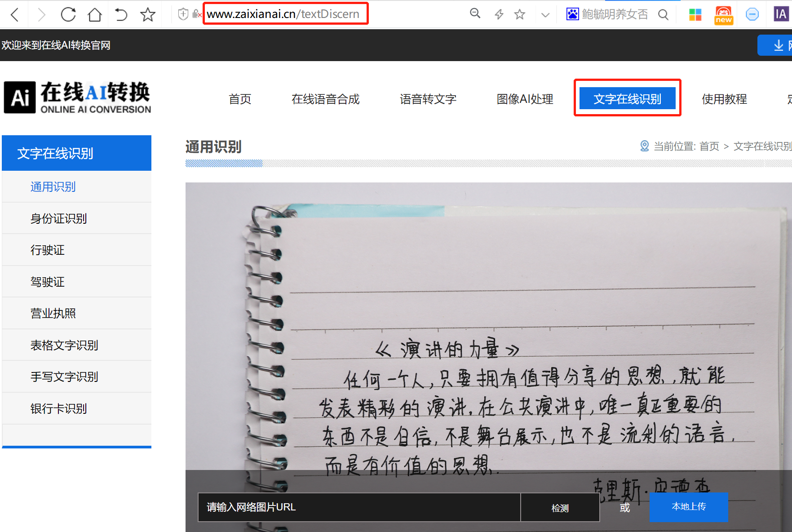
Task: Open the 语音转文字 navigation tab
Action: tap(428, 99)
